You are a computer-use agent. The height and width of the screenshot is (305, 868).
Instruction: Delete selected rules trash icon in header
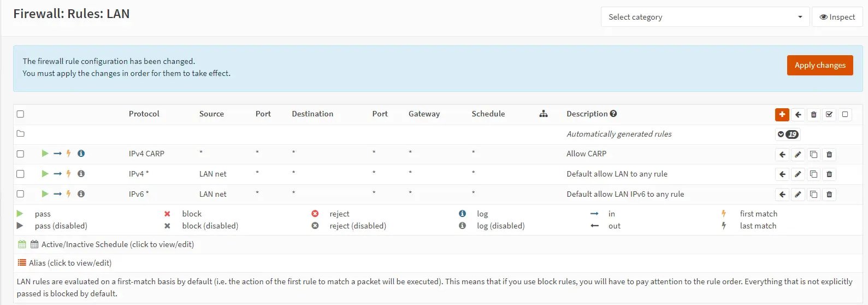click(x=813, y=114)
